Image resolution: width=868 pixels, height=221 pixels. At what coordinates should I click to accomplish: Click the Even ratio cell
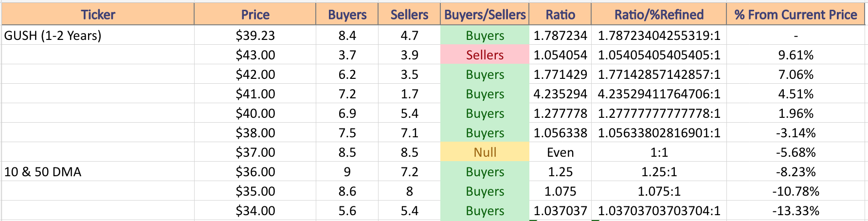click(x=560, y=152)
